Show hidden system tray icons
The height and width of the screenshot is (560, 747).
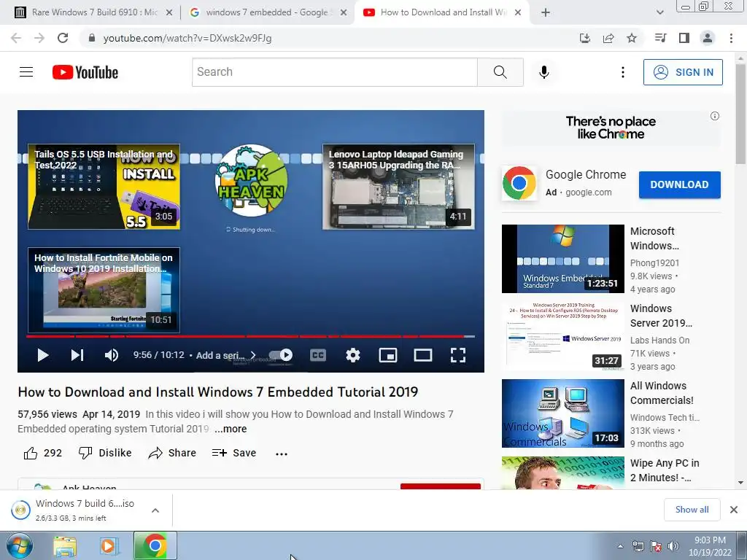pos(620,546)
